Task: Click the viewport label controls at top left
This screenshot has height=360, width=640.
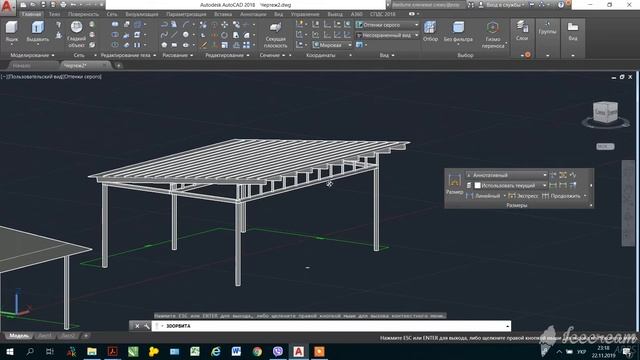Action: (x=51, y=76)
